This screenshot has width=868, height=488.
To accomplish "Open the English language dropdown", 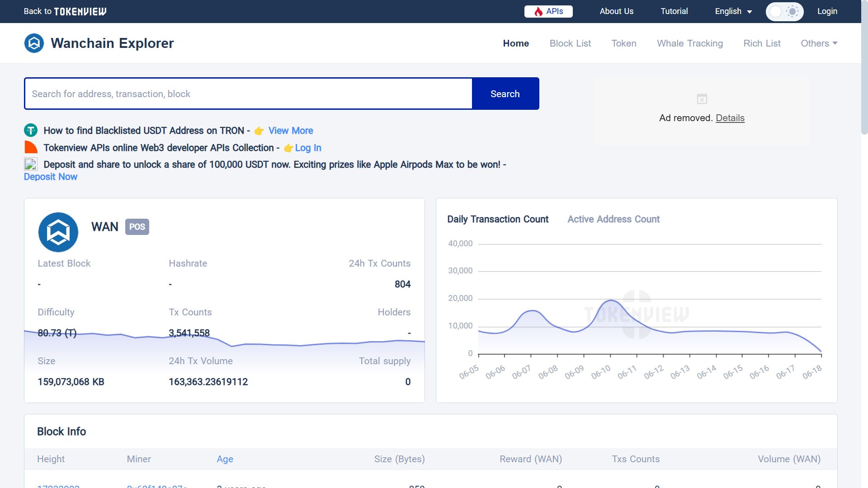I will click(733, 11).
